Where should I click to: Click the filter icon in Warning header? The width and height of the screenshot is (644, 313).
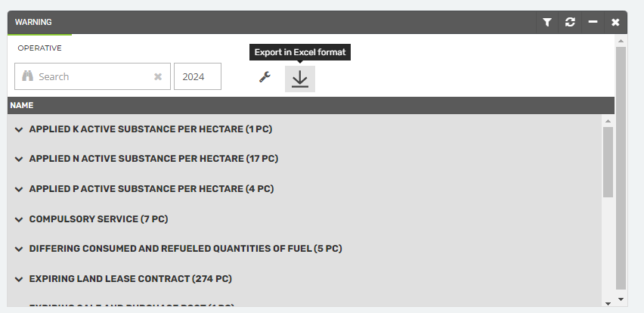[548, 23]
